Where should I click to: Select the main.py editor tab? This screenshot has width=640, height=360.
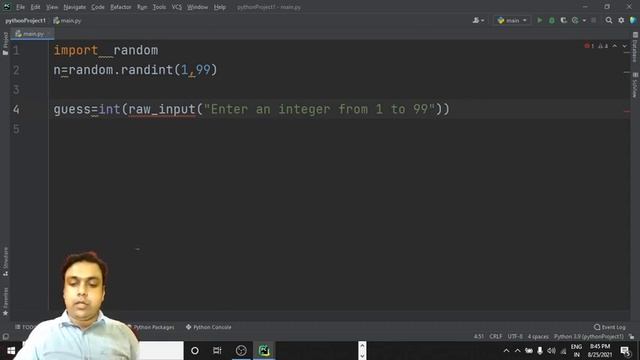click(31, 34)
